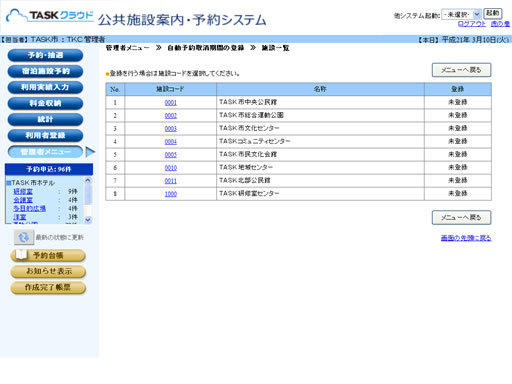Open the 統計 sidebar menu
The height and width of the screenshot is (384, 512).
point(45,119)
